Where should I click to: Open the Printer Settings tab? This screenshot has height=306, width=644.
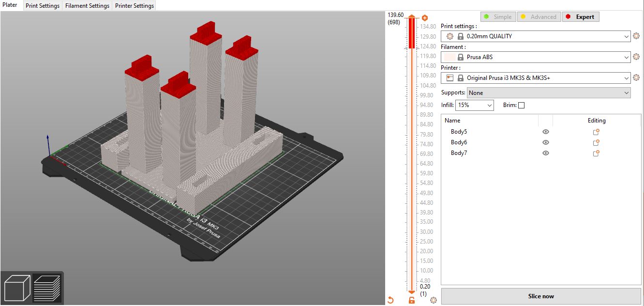134,6
